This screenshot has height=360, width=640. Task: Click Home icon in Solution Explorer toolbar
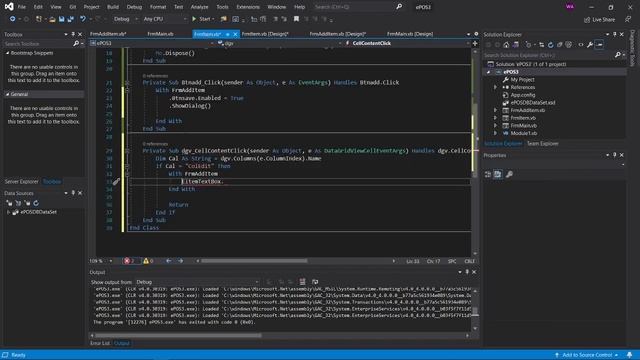[506, 45]
